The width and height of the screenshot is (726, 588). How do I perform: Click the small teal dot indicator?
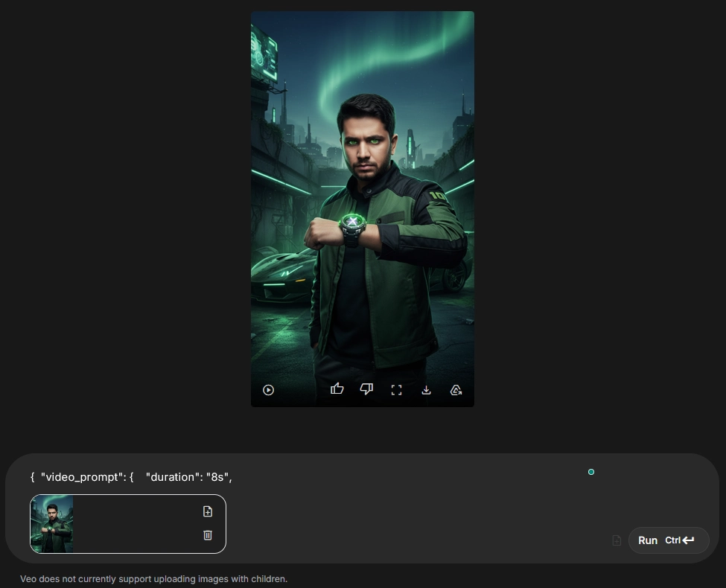pos(591,472)
